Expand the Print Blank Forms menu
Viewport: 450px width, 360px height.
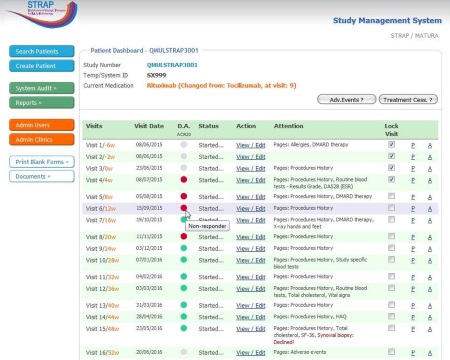42,162
